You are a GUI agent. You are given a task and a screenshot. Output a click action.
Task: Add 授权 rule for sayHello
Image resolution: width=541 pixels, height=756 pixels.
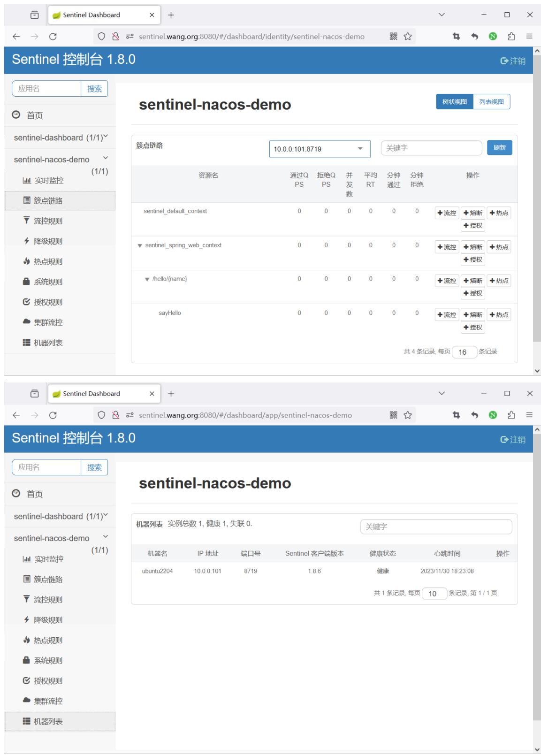[473, 328]
